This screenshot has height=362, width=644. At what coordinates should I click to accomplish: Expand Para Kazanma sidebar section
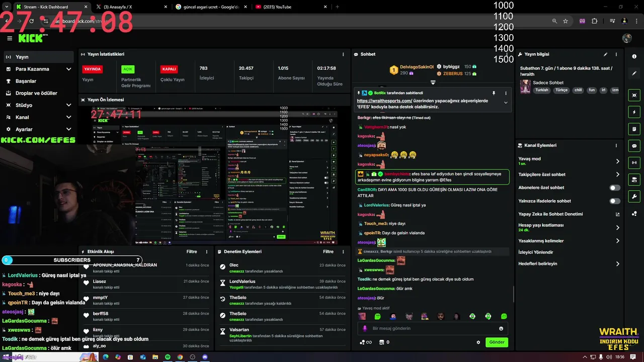pos(68,69)
